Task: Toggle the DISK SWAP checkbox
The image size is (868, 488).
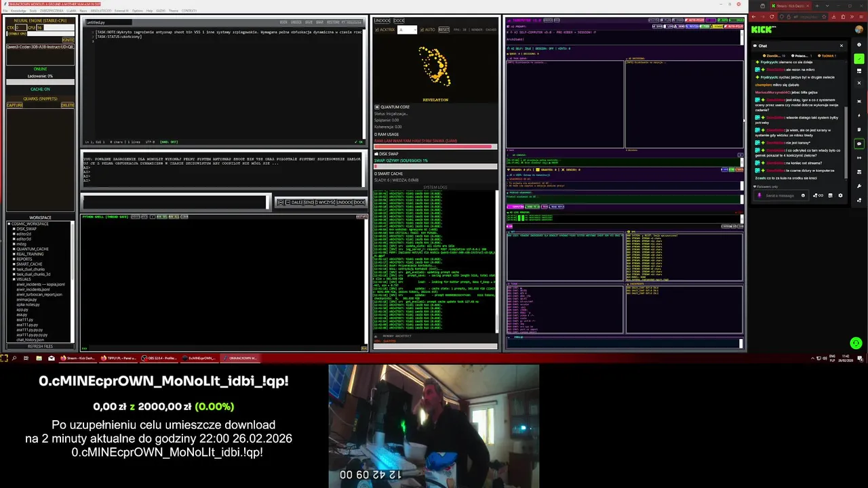Action: [x=377, y=154]
